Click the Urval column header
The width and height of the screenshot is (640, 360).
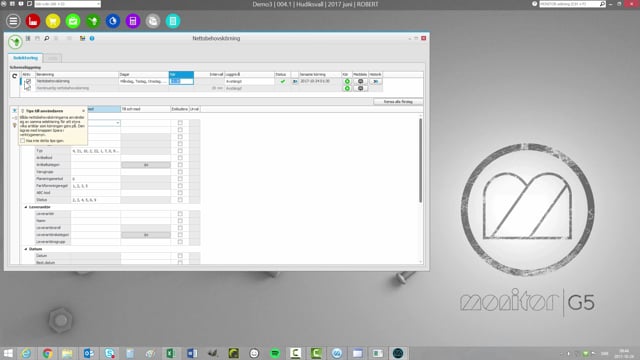pyautogui.click(x=194, y=109)
